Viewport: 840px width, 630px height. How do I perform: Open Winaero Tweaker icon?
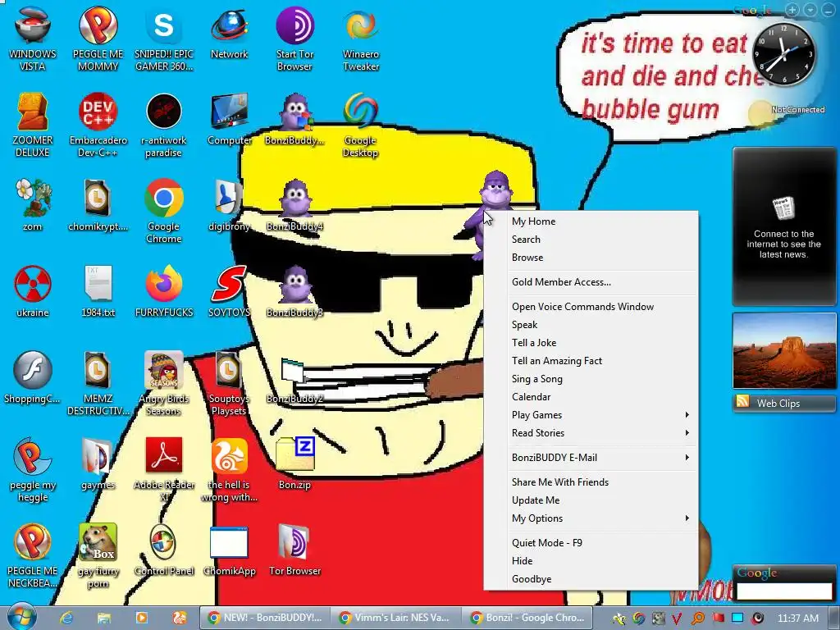coord(361,39)
